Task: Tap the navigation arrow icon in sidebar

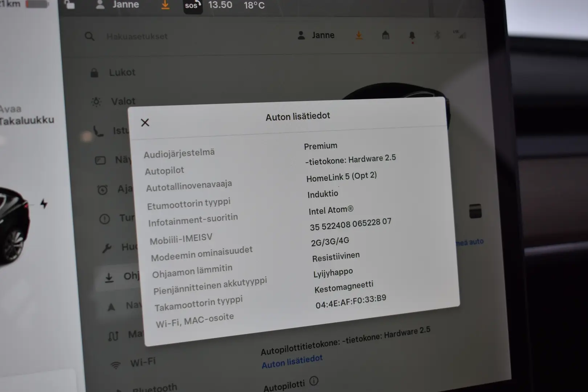Action: (x=111, y=307)
